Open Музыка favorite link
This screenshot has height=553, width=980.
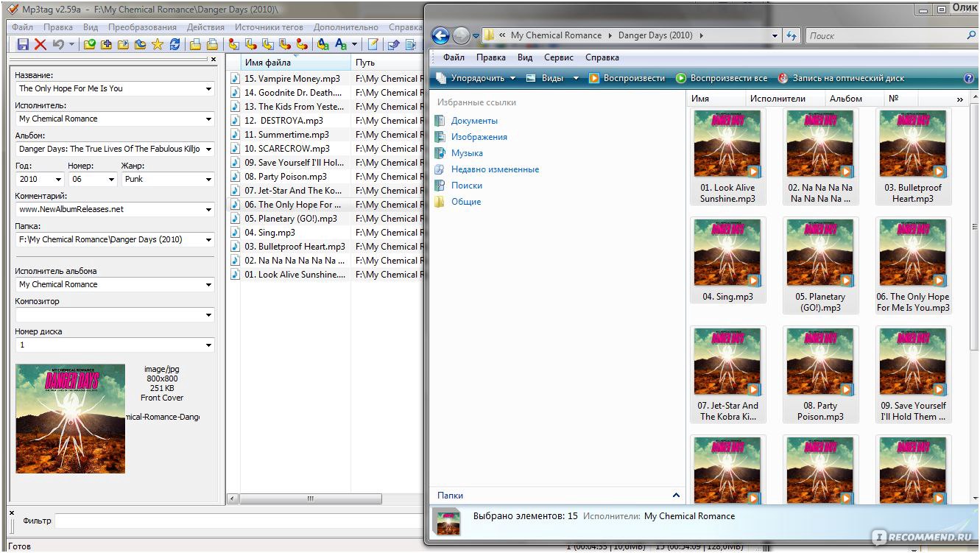tap(467, 153)
